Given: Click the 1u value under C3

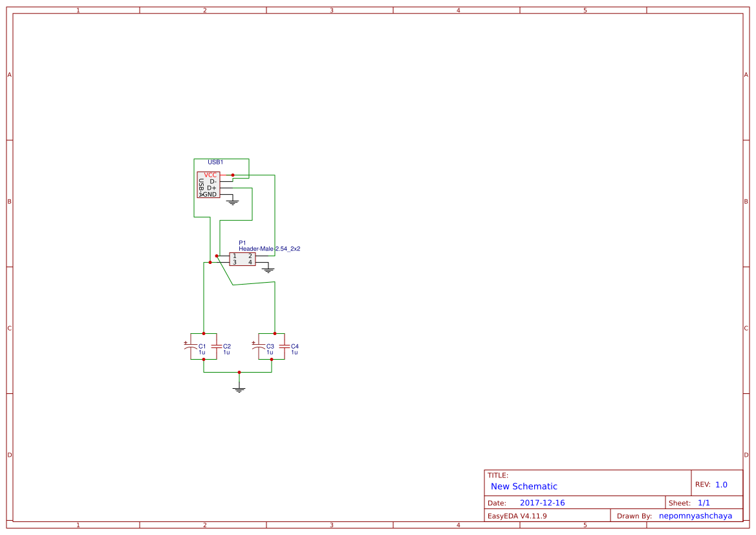Looking at the screenshot, I should tap(270, 352).
